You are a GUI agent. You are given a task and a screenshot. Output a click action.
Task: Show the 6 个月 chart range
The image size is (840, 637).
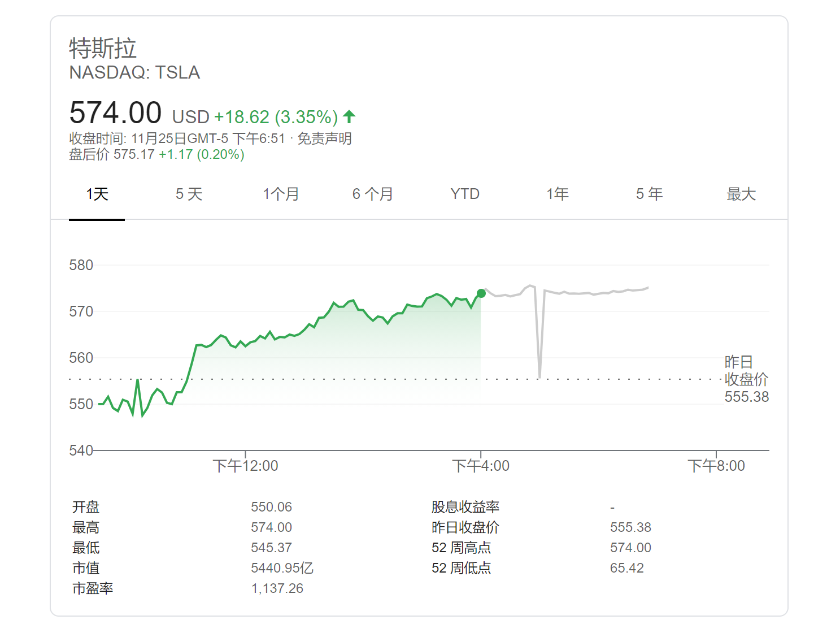point(373,194)
